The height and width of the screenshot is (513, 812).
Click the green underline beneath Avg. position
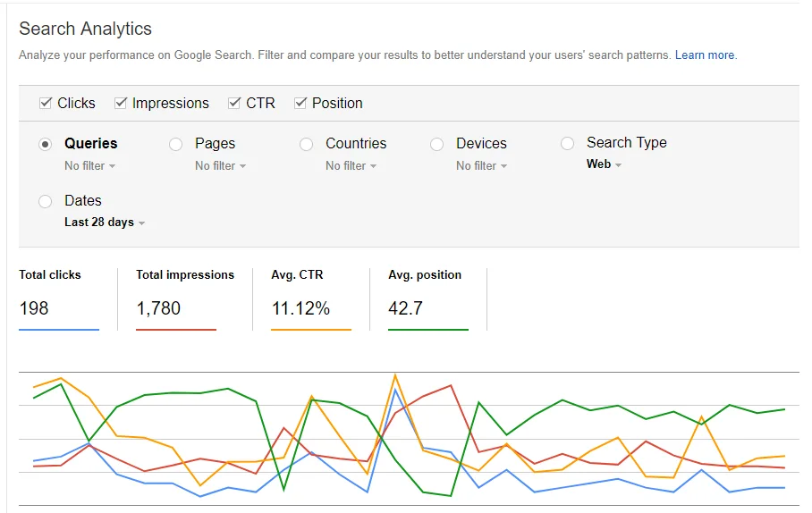[427, 329]
